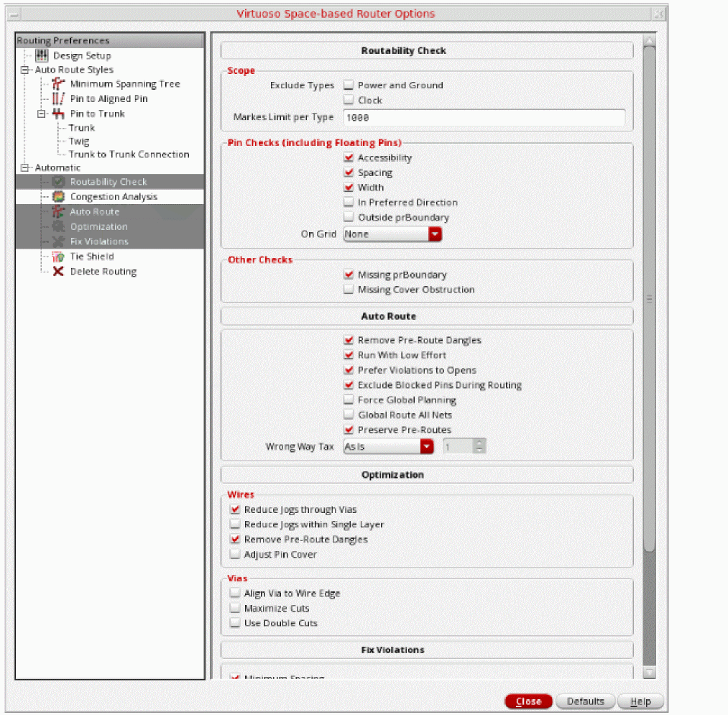Viewport: 728px width, 715px height.
Task: Enable Adjust Pin Cover option
Action: coord(235,554)
